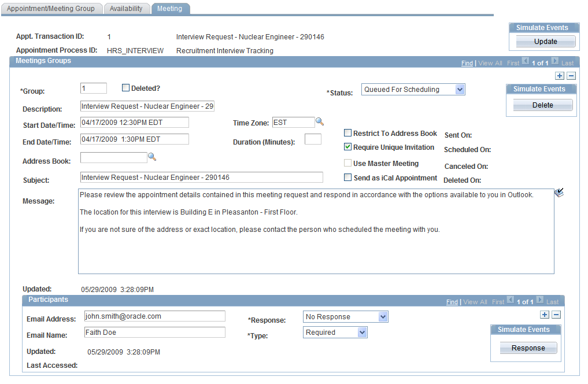Open the Address Book lookup magnifier

click(152, 157)
